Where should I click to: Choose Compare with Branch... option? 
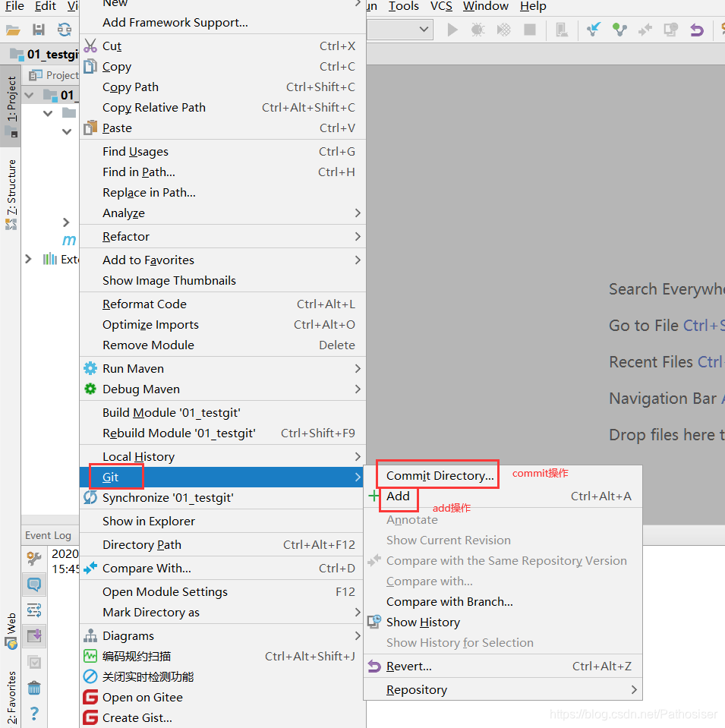[x=503, y=602]
